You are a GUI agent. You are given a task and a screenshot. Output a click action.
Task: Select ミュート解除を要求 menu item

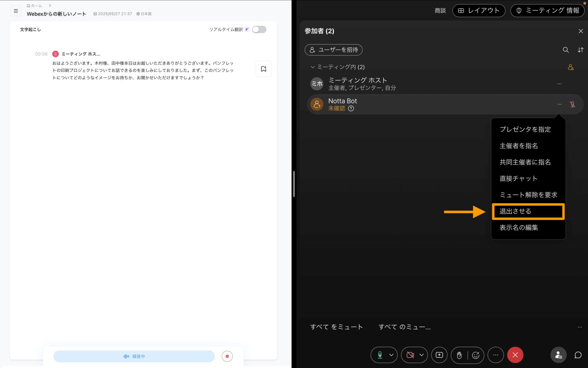point(528,195)
